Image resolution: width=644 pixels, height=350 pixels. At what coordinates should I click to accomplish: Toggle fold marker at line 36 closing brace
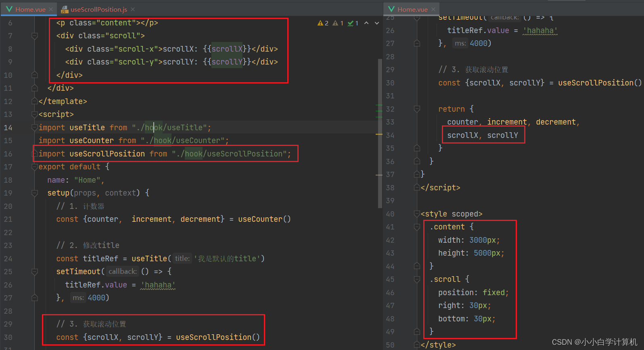pos(417,161)
